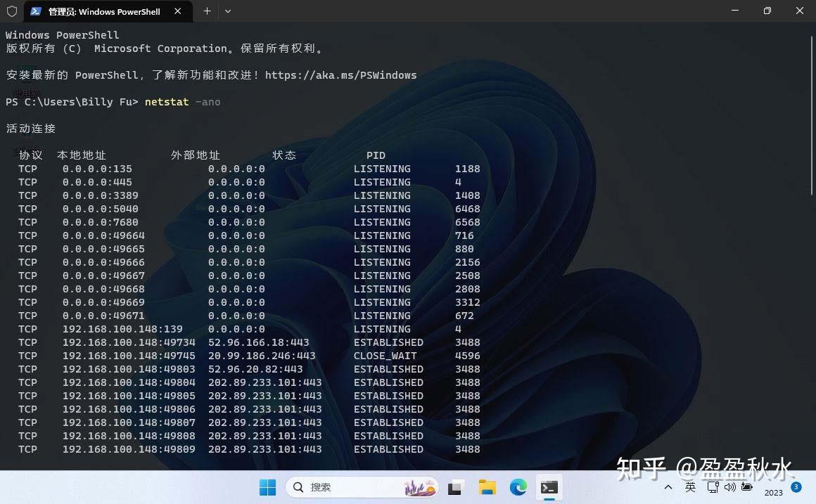Check battery status from the tray icon
Viewport: 816px width, 504px height.
(746, 486)
